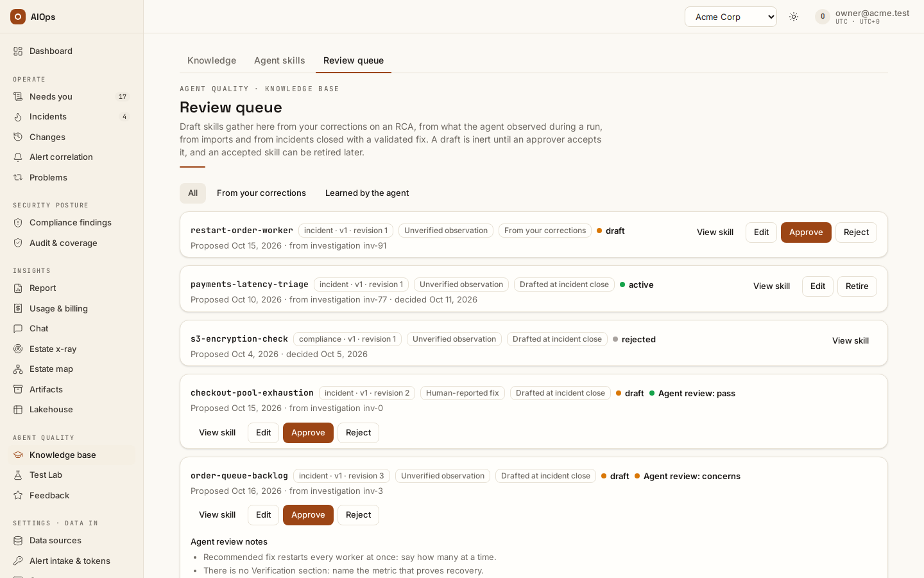The height and width of the screenshot is (578, 924).
Task: Edit the checkout-pool-exhaustion skill
Action: 263,433
